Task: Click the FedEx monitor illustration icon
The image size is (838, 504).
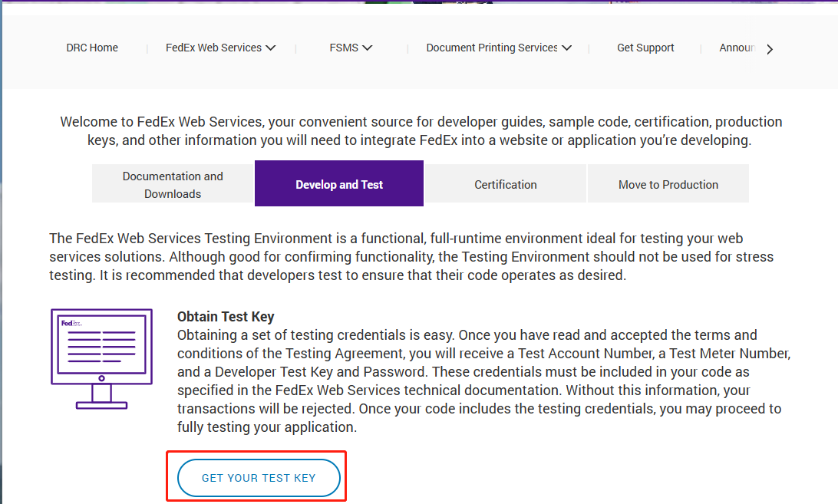Action: (101, 358)
